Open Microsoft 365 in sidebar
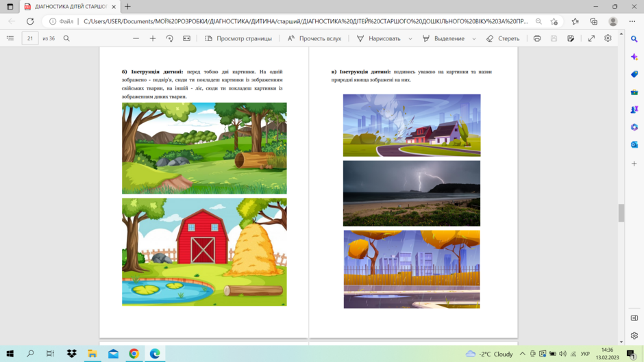Viewport: 644px width, 362px height. [634, 127]
